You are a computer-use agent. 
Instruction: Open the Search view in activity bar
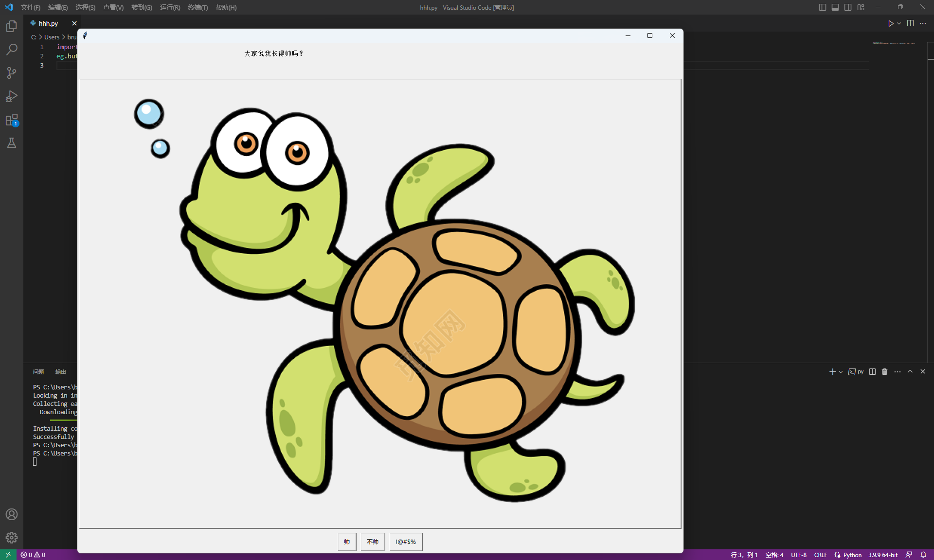[x=12, y=50]
